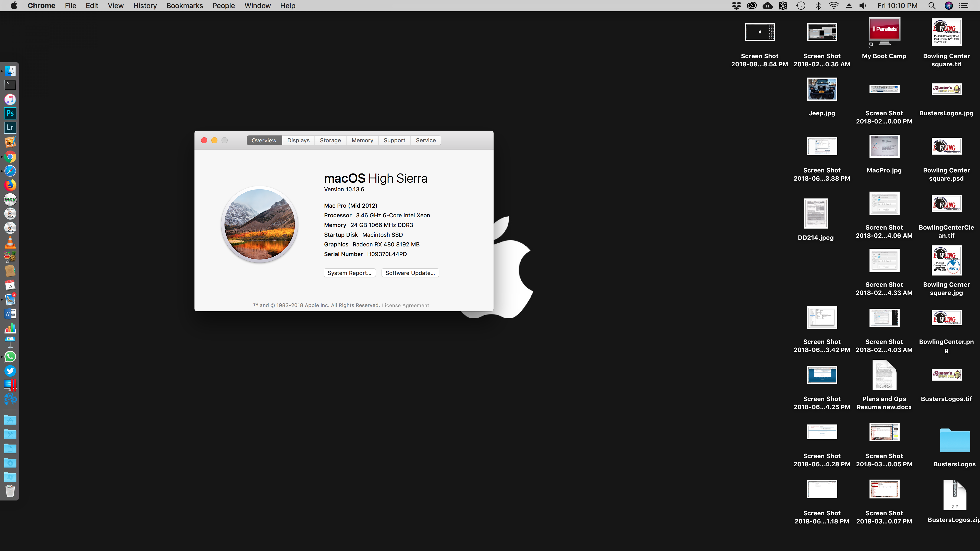Open the Bookmarks menu
Screen dimensions: 980x551
(185, 6)
